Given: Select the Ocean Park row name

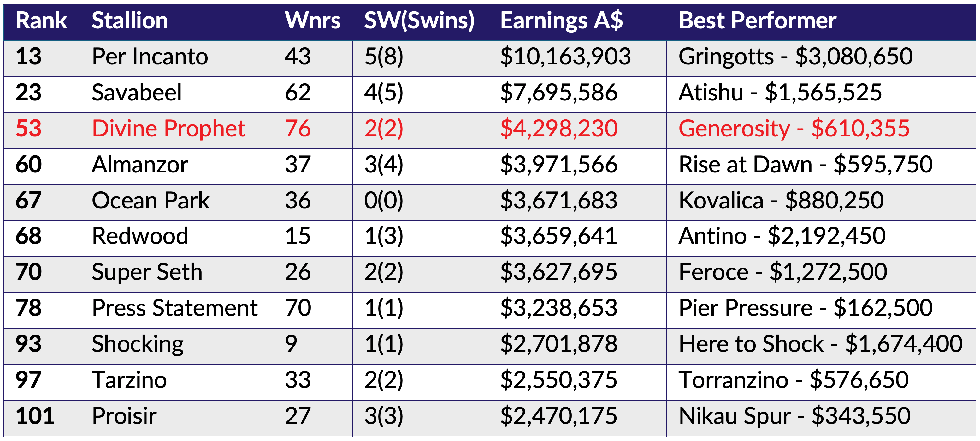Looking at the screenshot, I should pyautogui.click(x=150, y=200).
